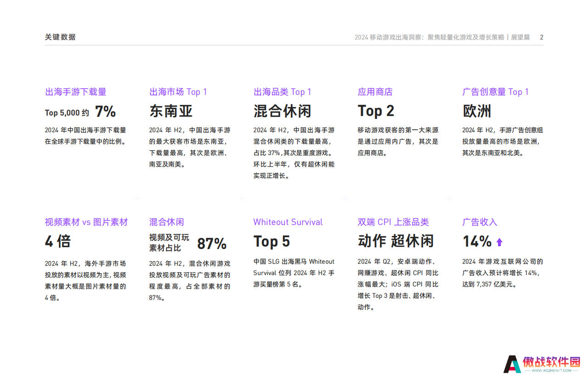Click the Top 2 headline

click(376, 111)
